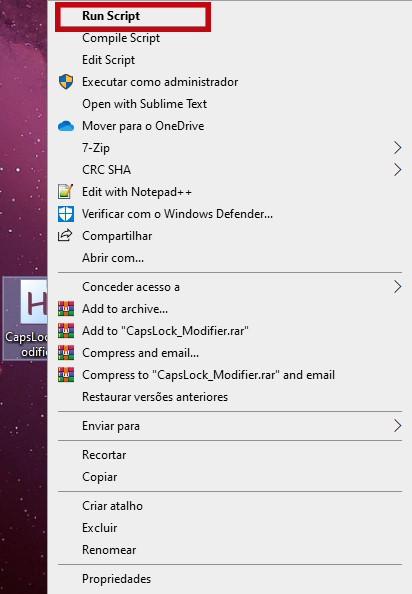Select the CapsLock_Modifier desktop file icon
The image size is (412, 594).
(25, 318)
